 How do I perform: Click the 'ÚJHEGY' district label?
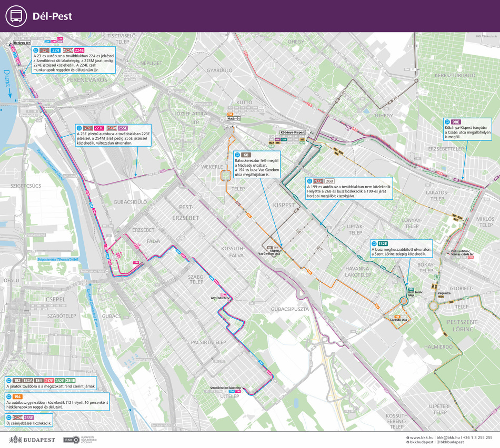384,115
